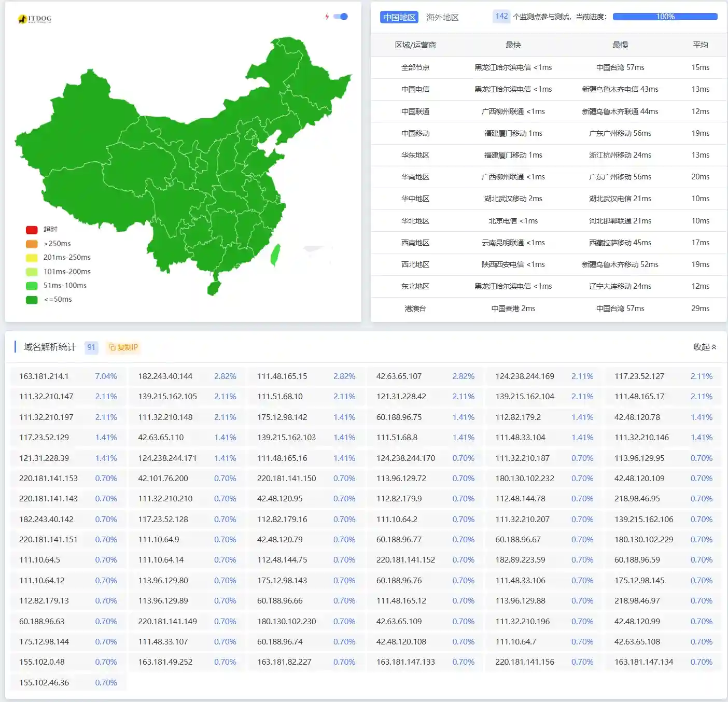Screen dimensions: 728x702
Task: Click the 91 badge beside 域名解析统计
Action: click(91, 347)
